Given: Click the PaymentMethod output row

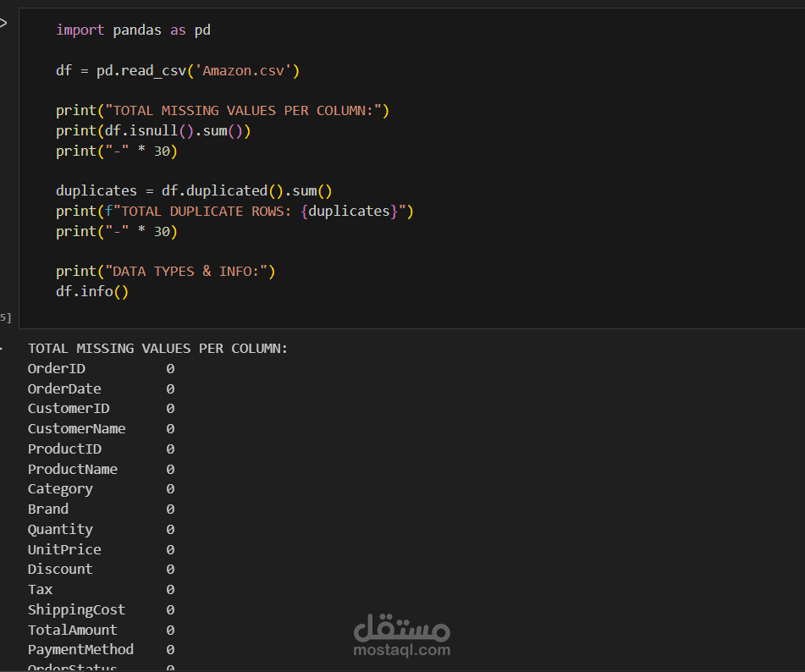Looking at the screenshot, I should pyautogui.click(x=80, y=650).
